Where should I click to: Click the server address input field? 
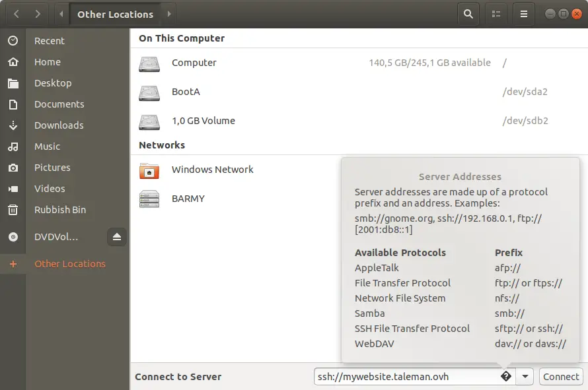pos(403,377)
